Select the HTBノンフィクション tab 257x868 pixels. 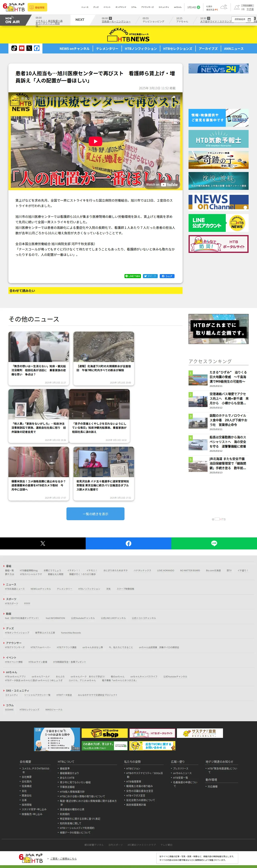tap(141, 48)
